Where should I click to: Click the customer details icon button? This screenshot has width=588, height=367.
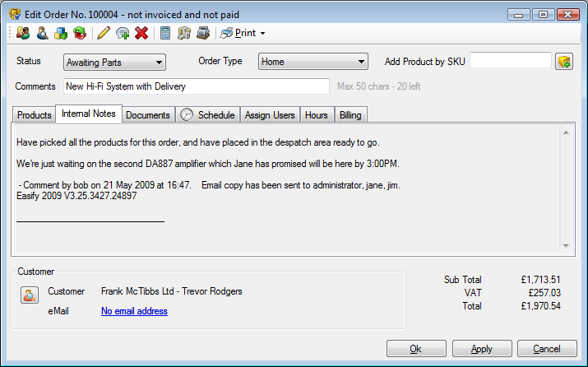click(30, 295)
